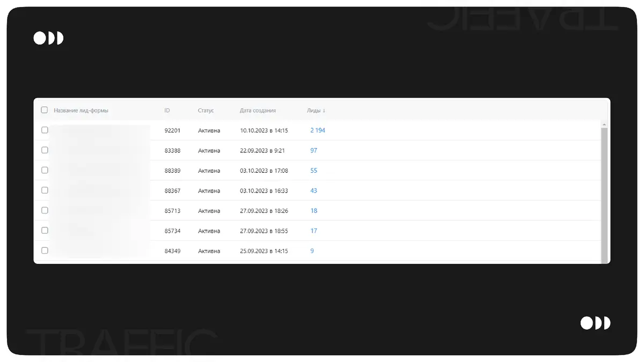Image resolution: width=644 pixels, height=362 pixels.
Task: Open the 97 leads count link
Action: pos(313,151)
